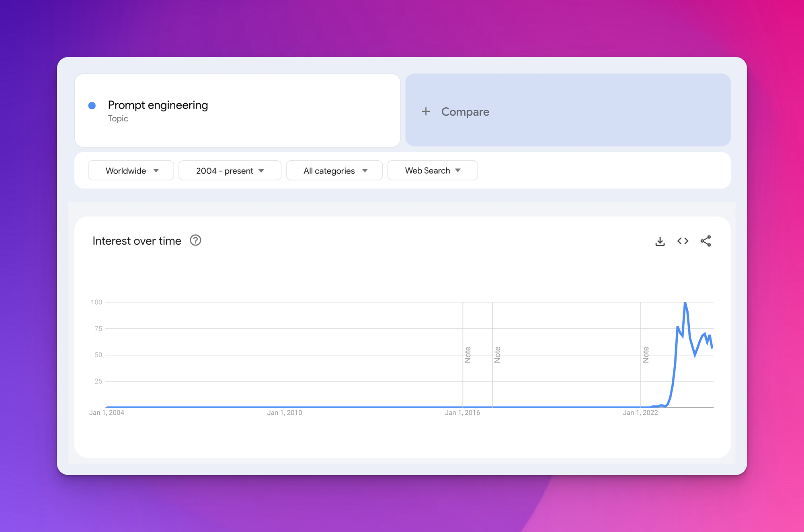804x532 pixels.
Task: Click the Note marker at Jan 2016
Action: (x=468, y=354)
